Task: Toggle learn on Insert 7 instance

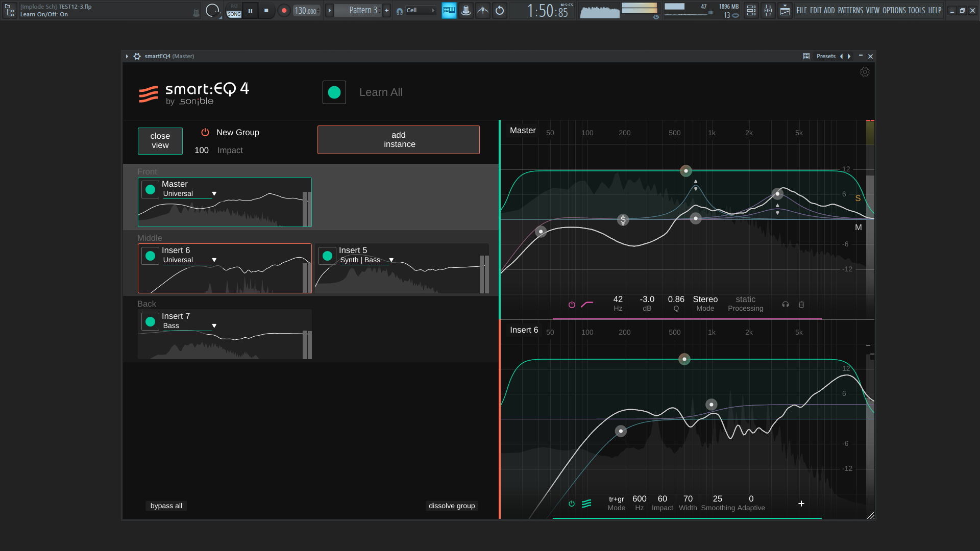Action: [150, 322]
